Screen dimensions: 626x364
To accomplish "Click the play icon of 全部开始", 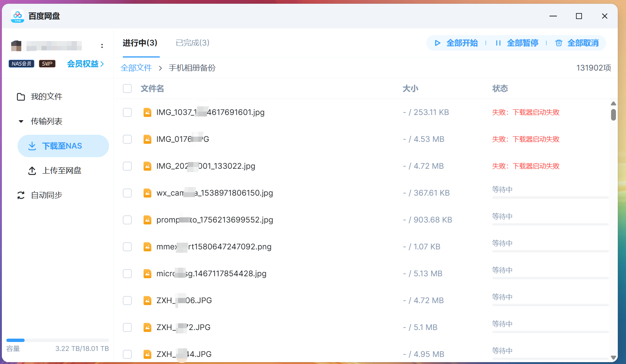I will (438, 43).
